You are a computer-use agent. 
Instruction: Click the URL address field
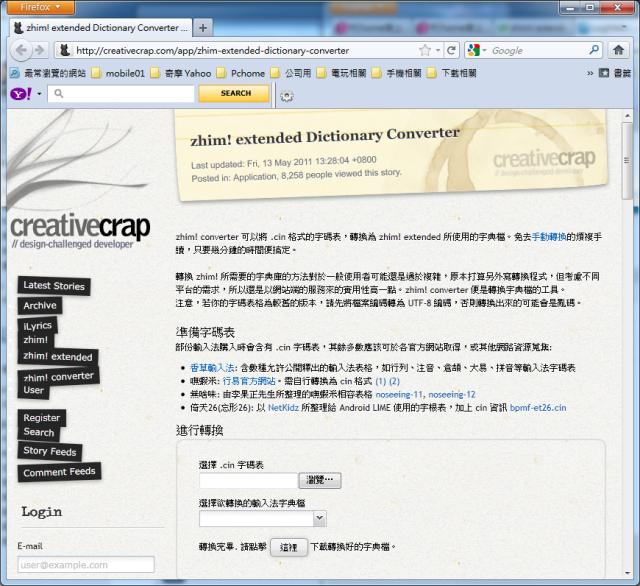pos(245,51)
